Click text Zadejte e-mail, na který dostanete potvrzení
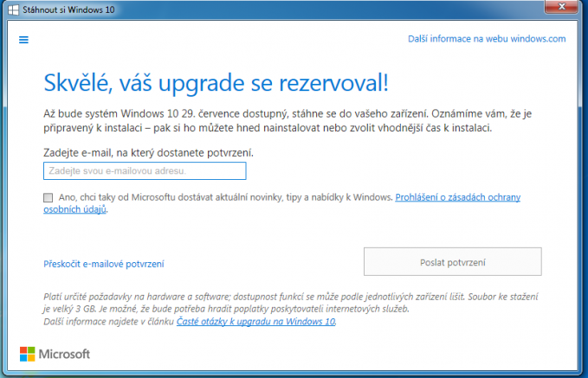 [148, 153]
